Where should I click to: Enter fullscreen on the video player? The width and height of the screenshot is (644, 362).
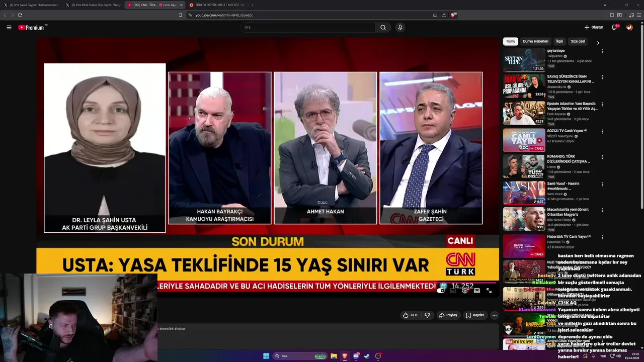(x=489, y=291)
